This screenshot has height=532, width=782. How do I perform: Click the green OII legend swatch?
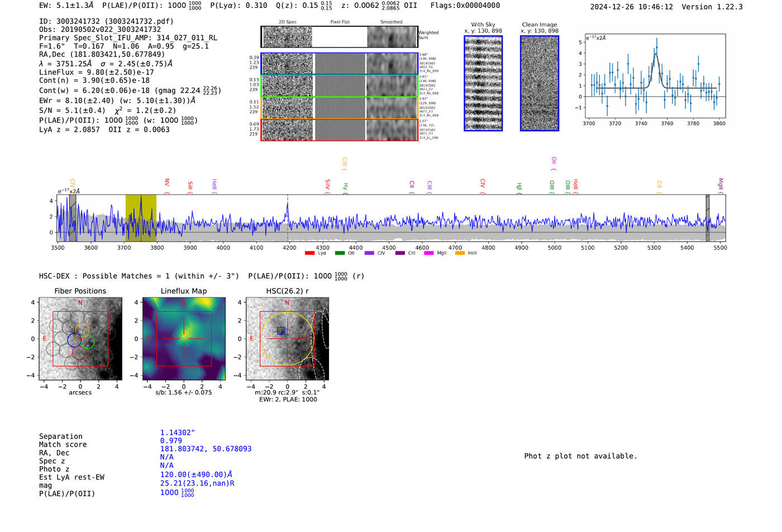coord(340,253)
